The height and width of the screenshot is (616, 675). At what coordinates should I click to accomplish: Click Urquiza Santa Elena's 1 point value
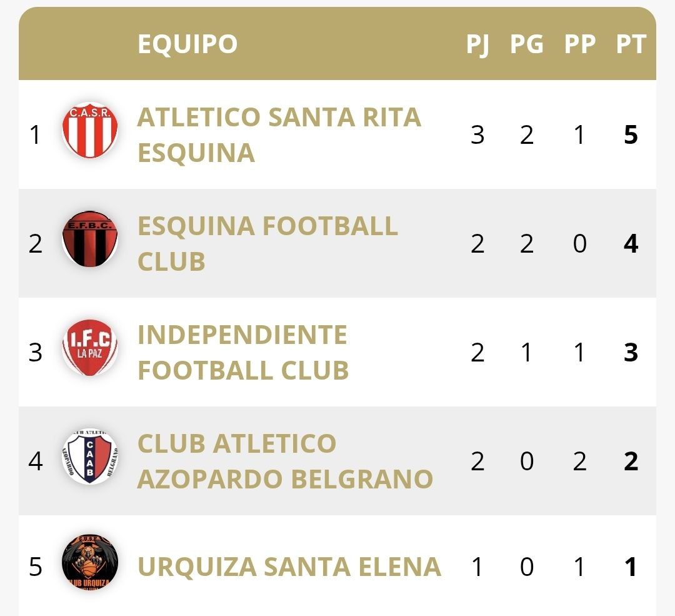631,567
